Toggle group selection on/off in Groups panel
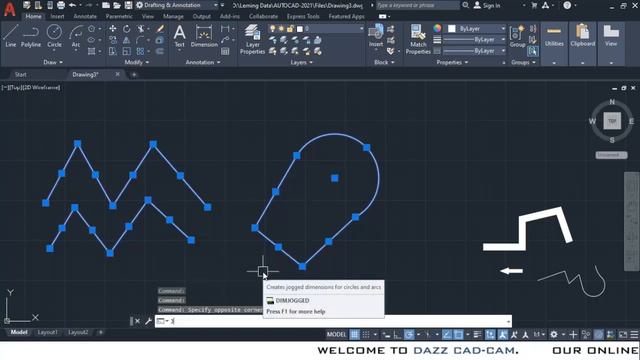The image size is (640, 360). click(532, 51)
